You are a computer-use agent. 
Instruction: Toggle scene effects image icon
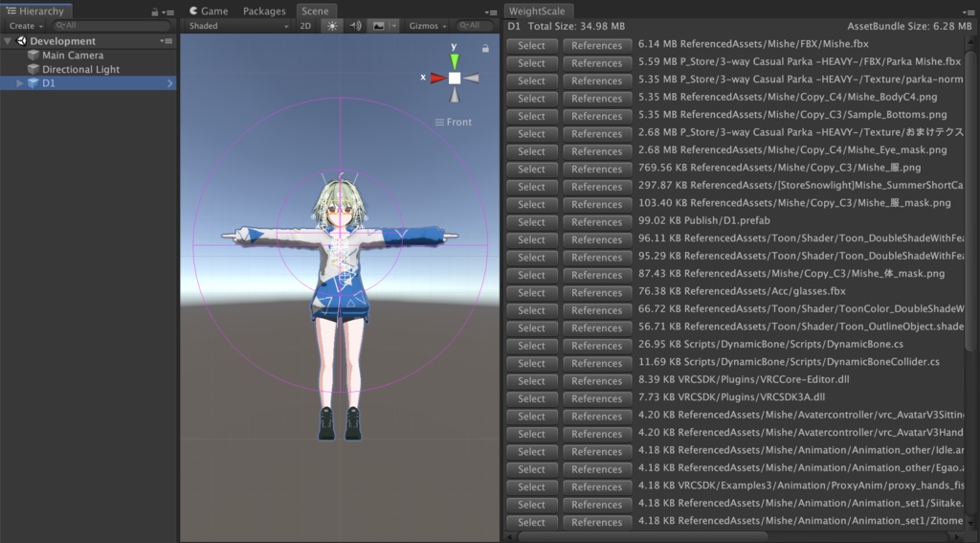378,26
